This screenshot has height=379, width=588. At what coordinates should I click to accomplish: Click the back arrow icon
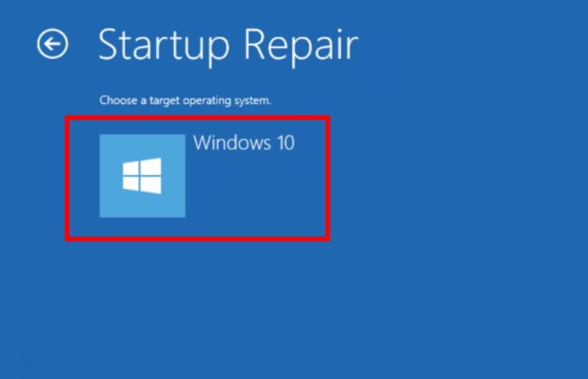53,44
